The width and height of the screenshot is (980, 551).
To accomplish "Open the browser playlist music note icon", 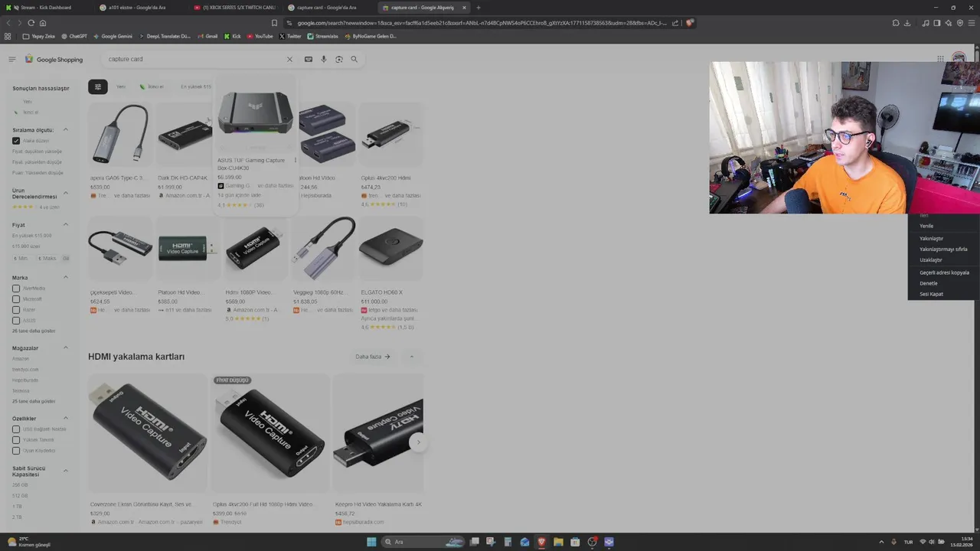I will [x=926, y=23].
